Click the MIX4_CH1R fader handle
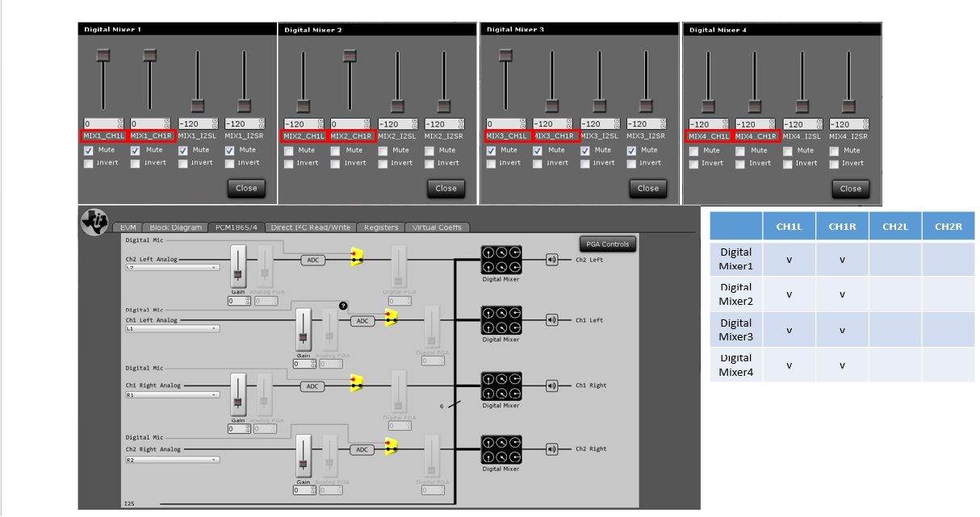 click(x=755, y=106)
